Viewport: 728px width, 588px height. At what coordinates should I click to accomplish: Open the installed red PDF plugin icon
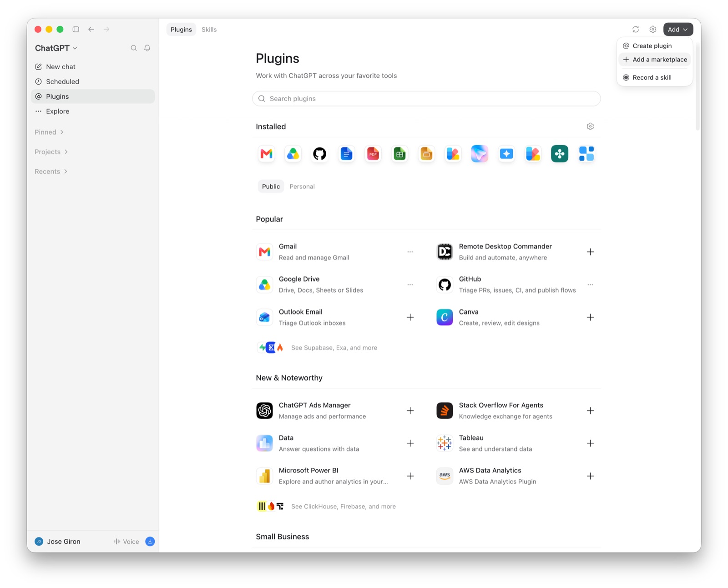(x=373, y=154)
